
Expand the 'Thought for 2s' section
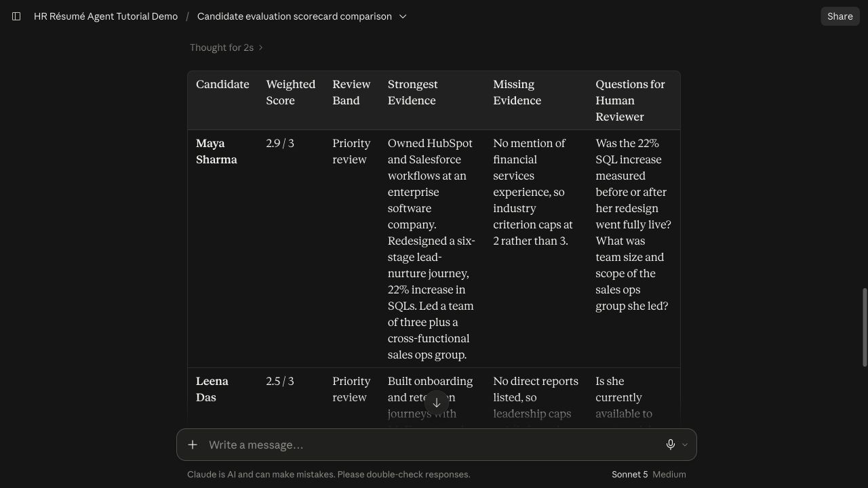click(226, 47)
